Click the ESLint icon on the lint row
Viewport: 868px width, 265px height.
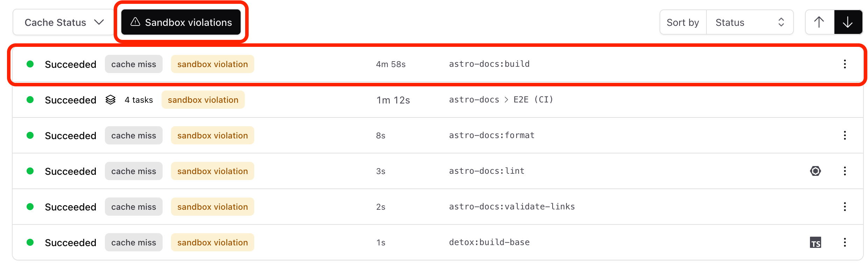click(x=816, y=171)
